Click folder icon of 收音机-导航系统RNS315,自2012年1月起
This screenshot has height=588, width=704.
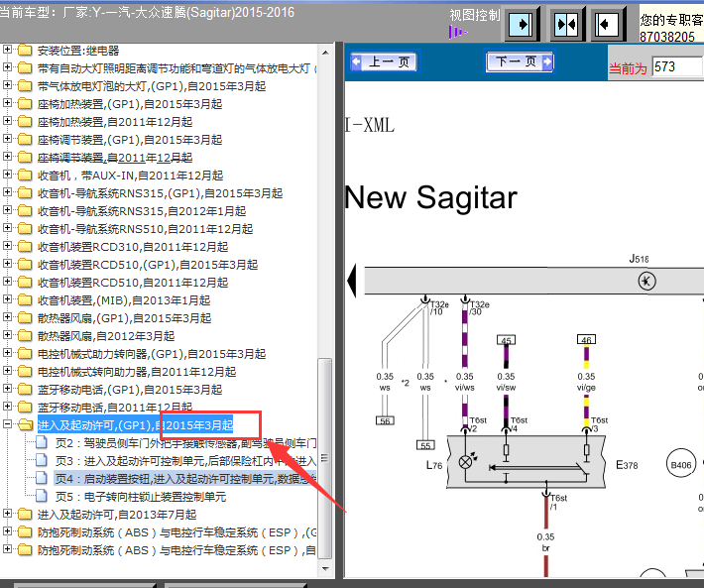25,211
